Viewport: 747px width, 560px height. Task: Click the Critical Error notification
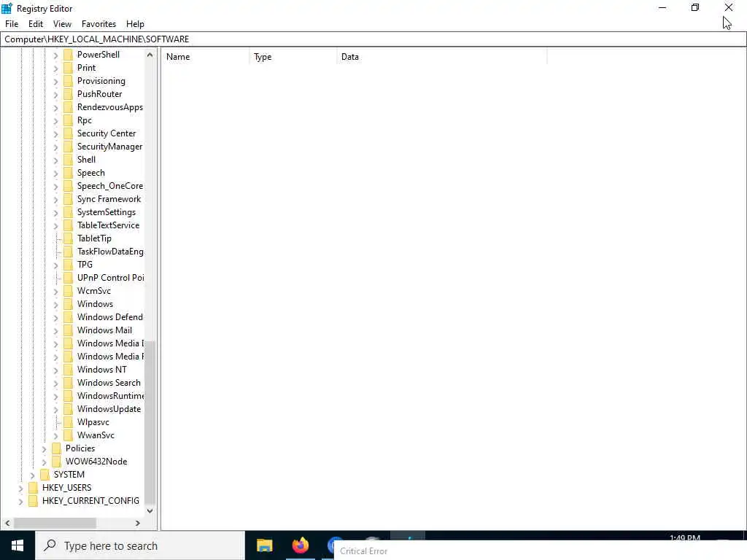[x=541, y=551]
